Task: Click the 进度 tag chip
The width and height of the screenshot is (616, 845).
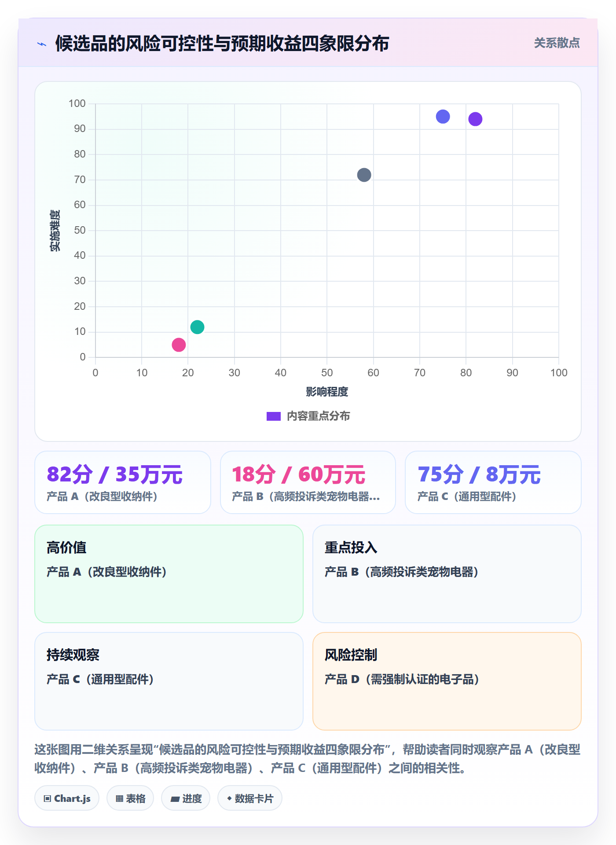Action: [x=186, y=798]
